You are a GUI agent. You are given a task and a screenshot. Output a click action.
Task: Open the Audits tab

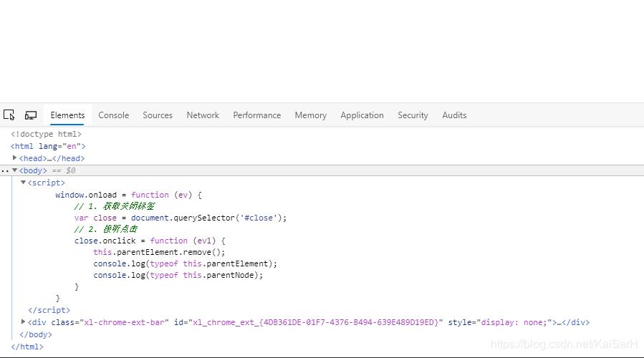click(454, 115)
